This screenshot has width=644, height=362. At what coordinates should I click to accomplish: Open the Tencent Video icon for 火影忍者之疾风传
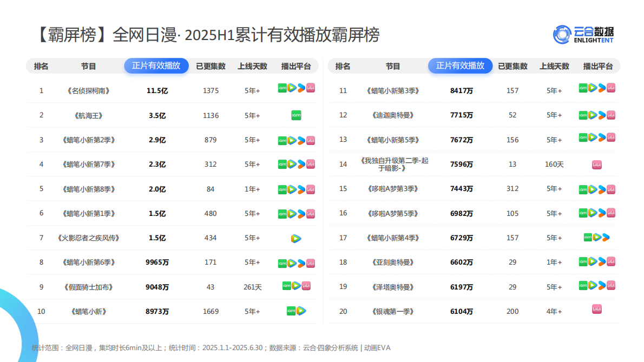coord(295,237)
